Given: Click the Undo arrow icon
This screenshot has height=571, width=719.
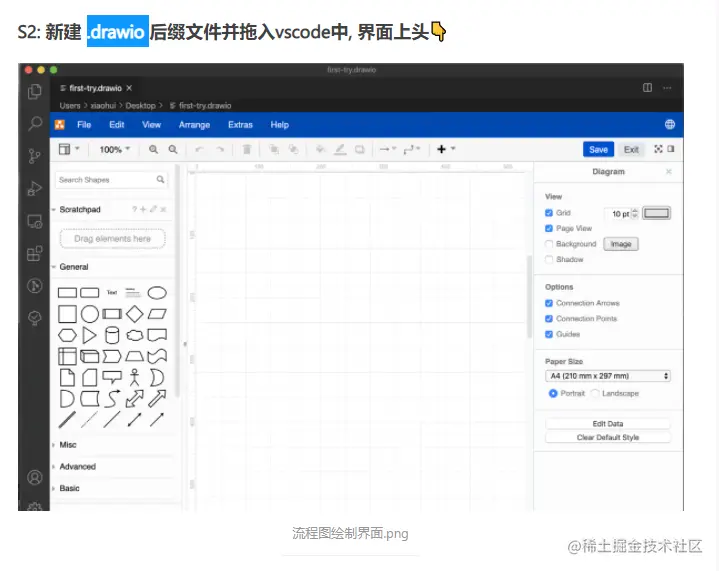Looking at the screenshot, I should pyautogui.click(x=199, y=149).
